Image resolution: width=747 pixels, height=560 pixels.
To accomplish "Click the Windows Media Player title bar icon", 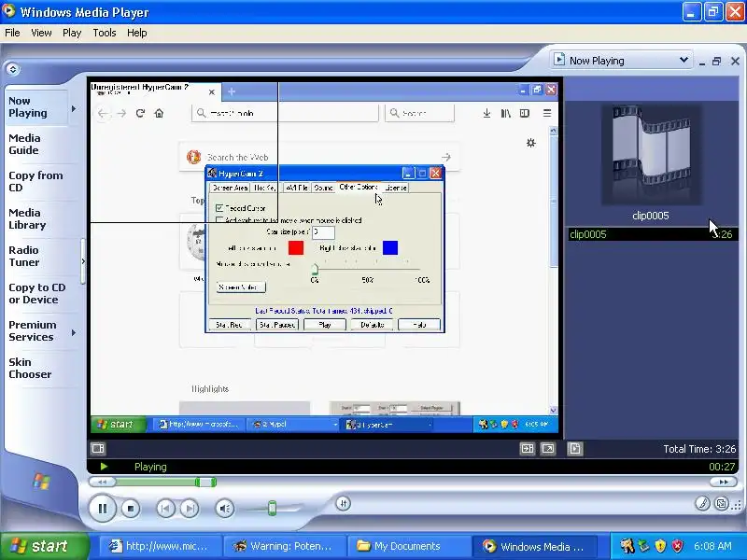I will tap(8, 10).
